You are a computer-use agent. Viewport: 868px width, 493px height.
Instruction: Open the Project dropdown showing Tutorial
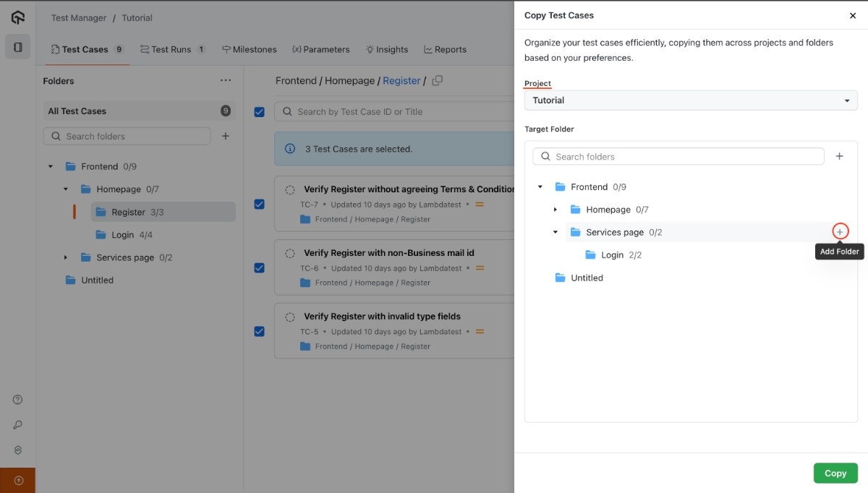tap(690, 100)
